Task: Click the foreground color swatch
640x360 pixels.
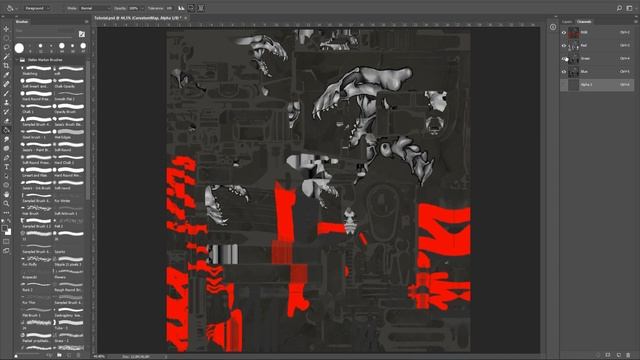Action: (4, 229)
